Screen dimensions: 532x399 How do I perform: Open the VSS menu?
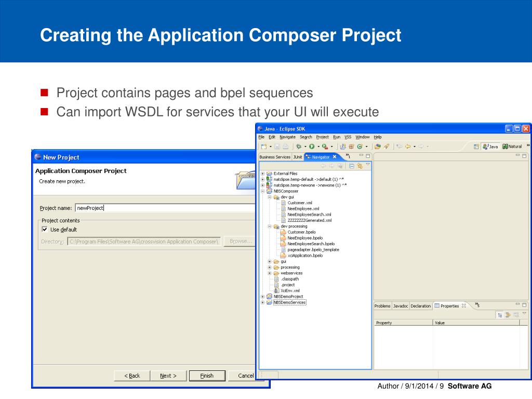click(348, 137)
